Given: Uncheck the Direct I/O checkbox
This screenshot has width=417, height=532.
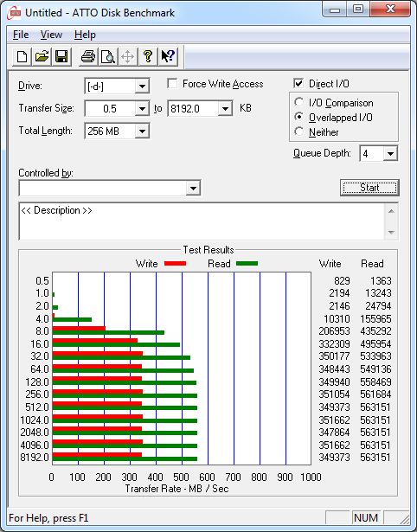Looking at the screenshot, I should (x=298, y=83).
